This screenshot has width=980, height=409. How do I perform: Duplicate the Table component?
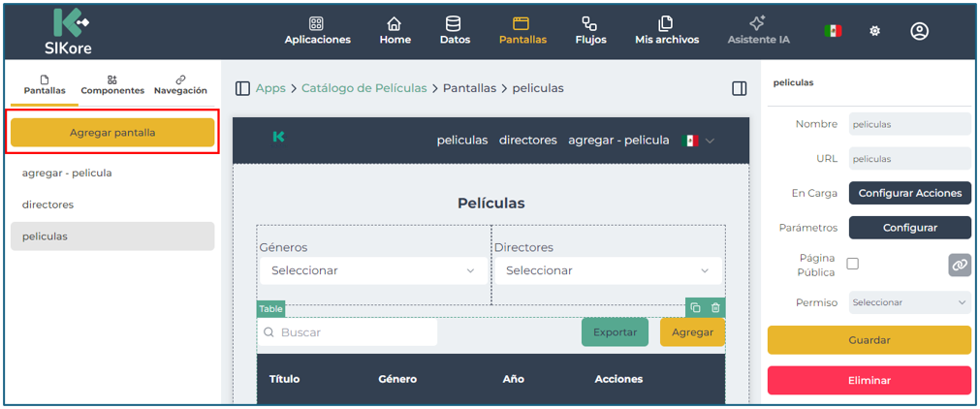click(695, 308)
